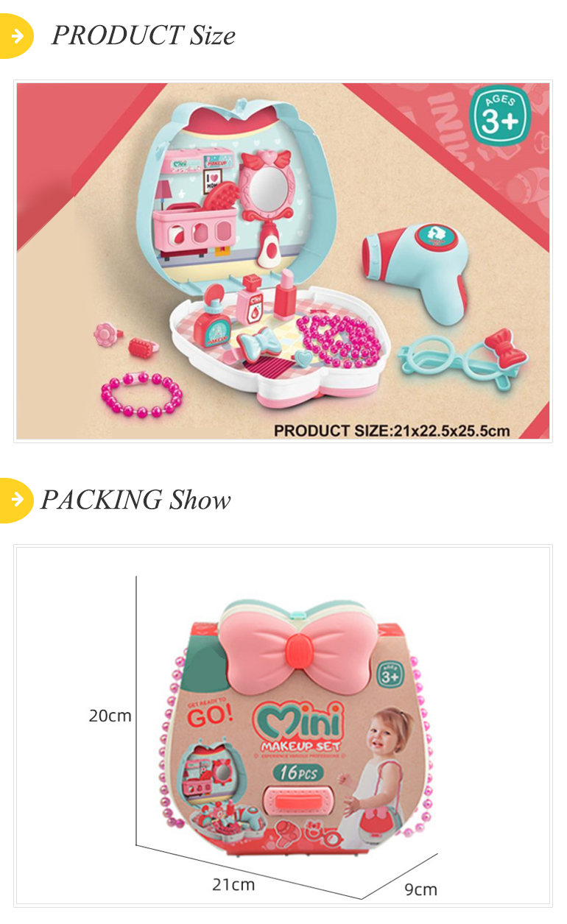The height and width of the screenshot is (924, 567).
Task: Click the yellow arrow beside PACKING Show
Action: (x=16, y=500)
